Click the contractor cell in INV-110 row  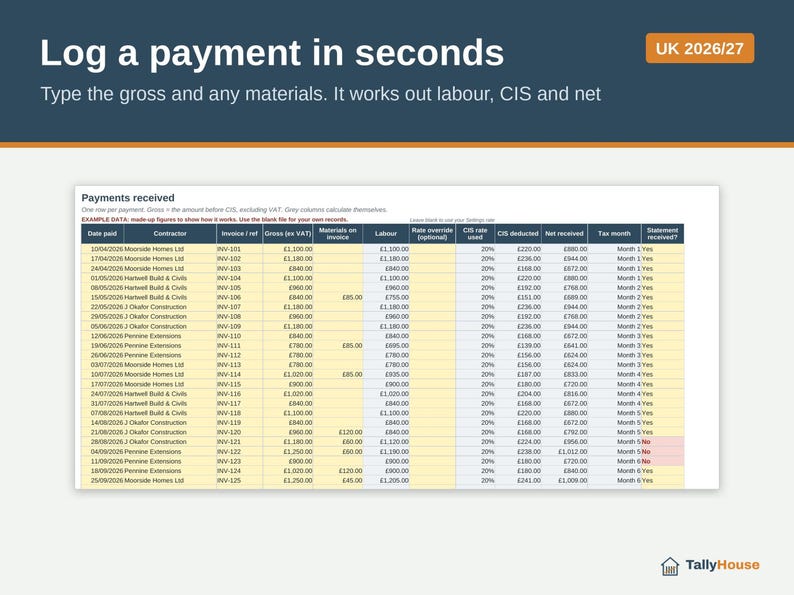(170, 336)
